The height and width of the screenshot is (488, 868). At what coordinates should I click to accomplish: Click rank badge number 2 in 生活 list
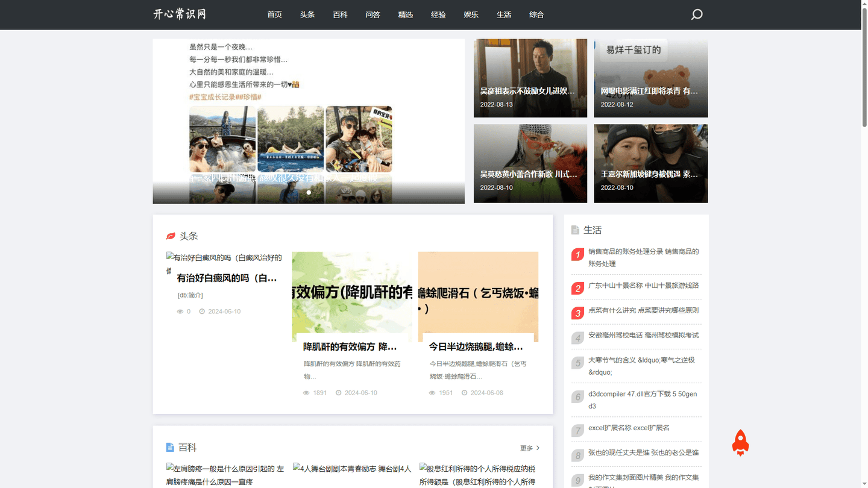pyautogui.click(x=577, y=288)
